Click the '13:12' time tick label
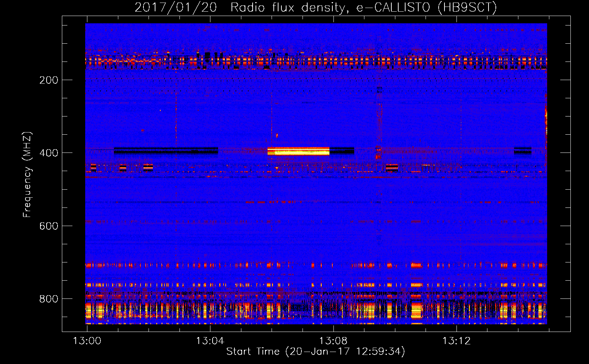This screenshot has width=589, height=364. [x=456, y=341]
